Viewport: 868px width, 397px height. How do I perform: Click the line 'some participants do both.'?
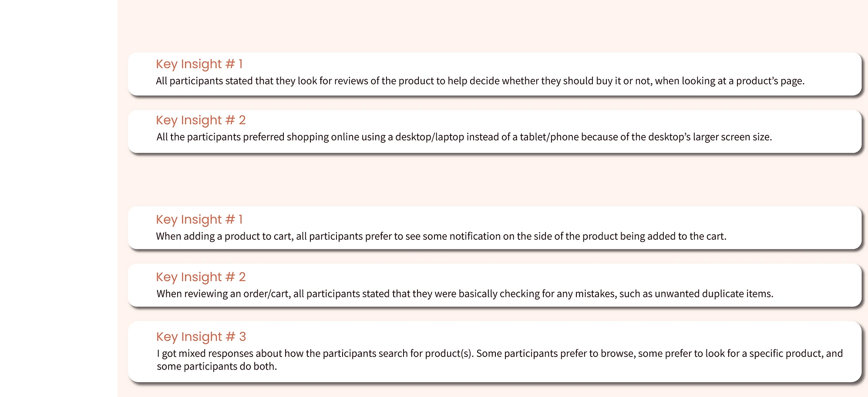pos(217,367)
